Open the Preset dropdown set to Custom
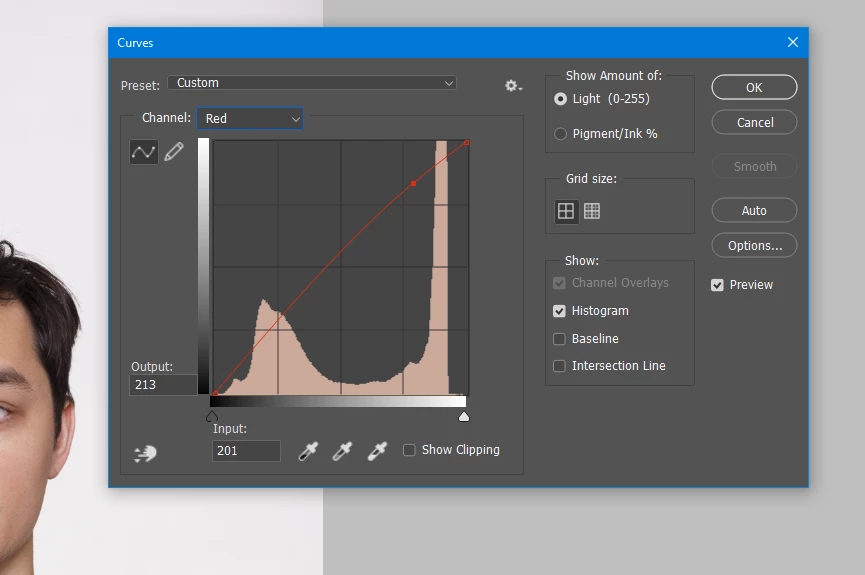This screenshot has width=865, height=575. coord(312,83)
